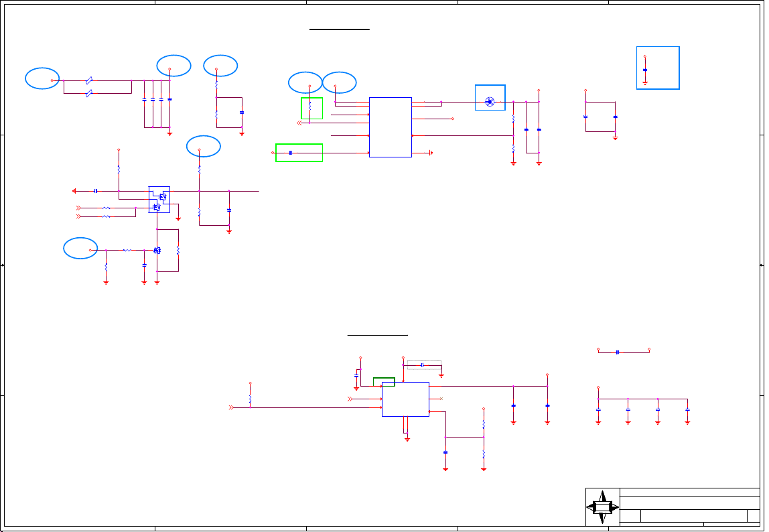This screenshot has width=769, height=532.
Task: Select the capacitor inside the top-right blue square
Action: pos(645,70)
